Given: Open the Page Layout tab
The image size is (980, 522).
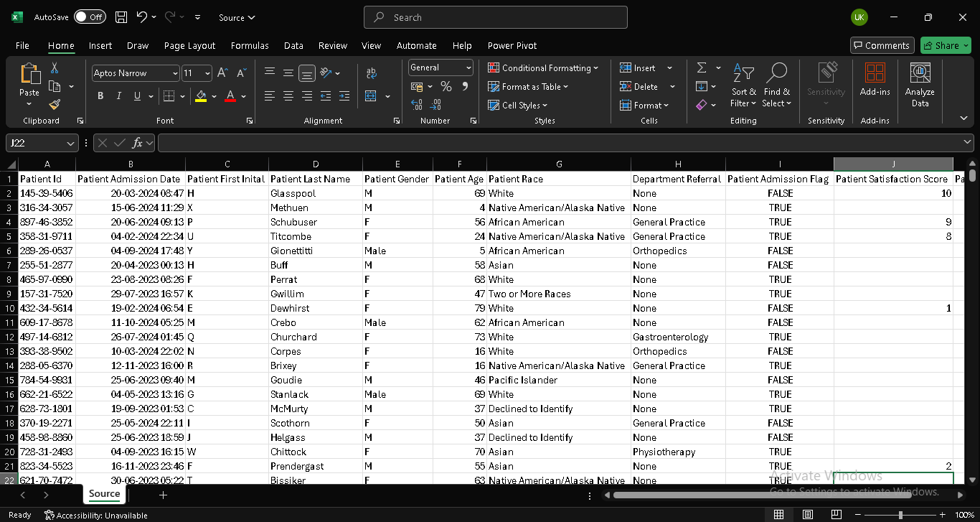Looking at the screenshot, I should (x=189, y=45).
